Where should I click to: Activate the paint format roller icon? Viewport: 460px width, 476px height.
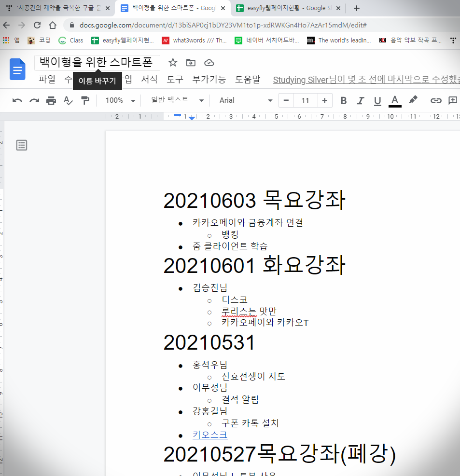pyautogui.click(x=85, y=100)
